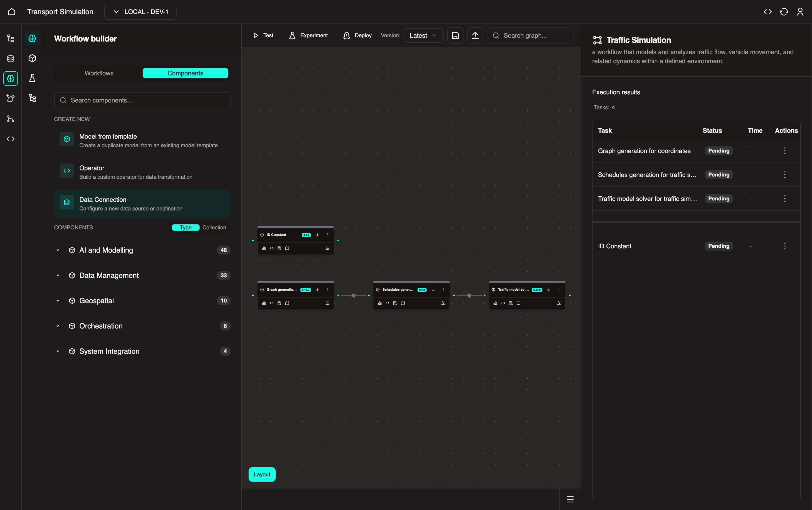Open the LOCAL - DEV-1 environment dropdown

[x=140, y=12]
